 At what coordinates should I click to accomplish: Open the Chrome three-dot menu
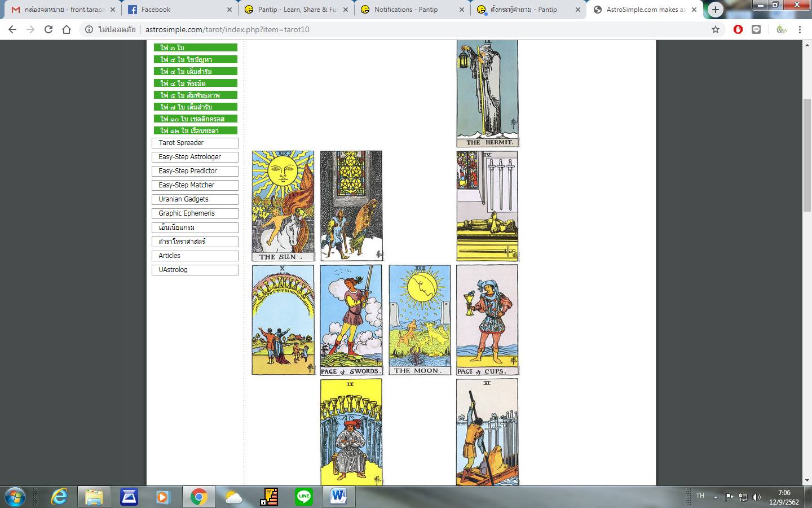pyautogui.click(x=800, y=29)
